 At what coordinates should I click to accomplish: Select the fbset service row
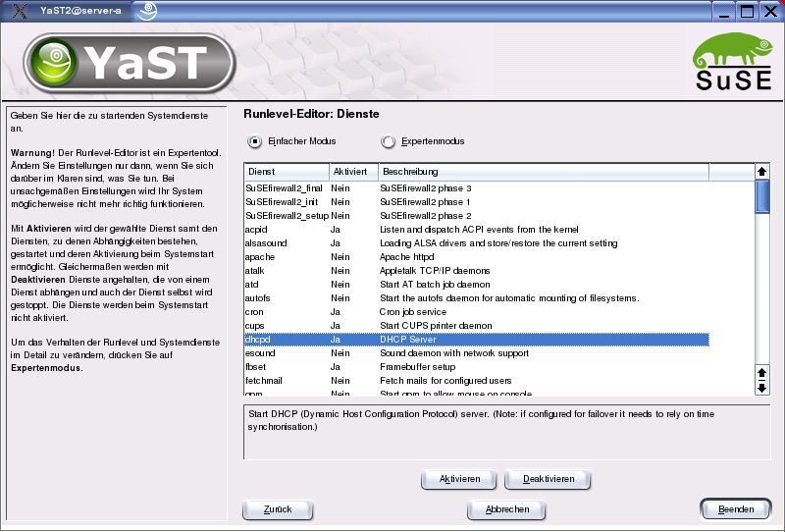pyautogui.click(x=476, y=367)
